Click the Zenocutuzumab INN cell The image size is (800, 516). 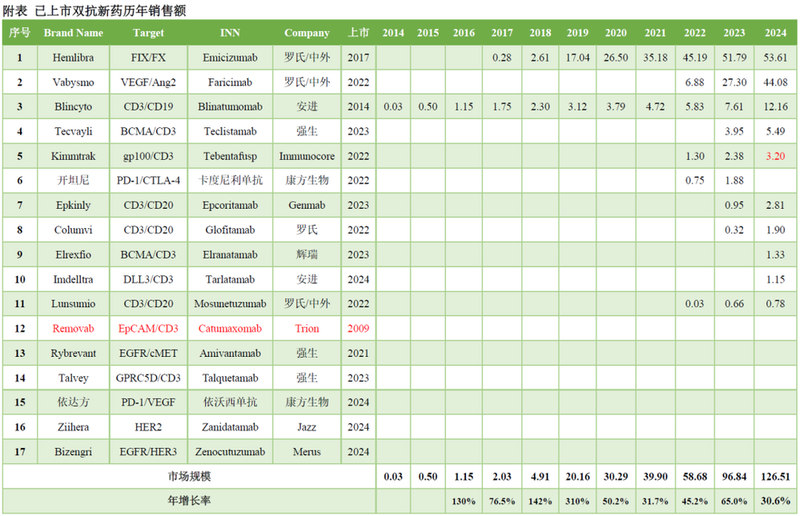coord(230,452)
